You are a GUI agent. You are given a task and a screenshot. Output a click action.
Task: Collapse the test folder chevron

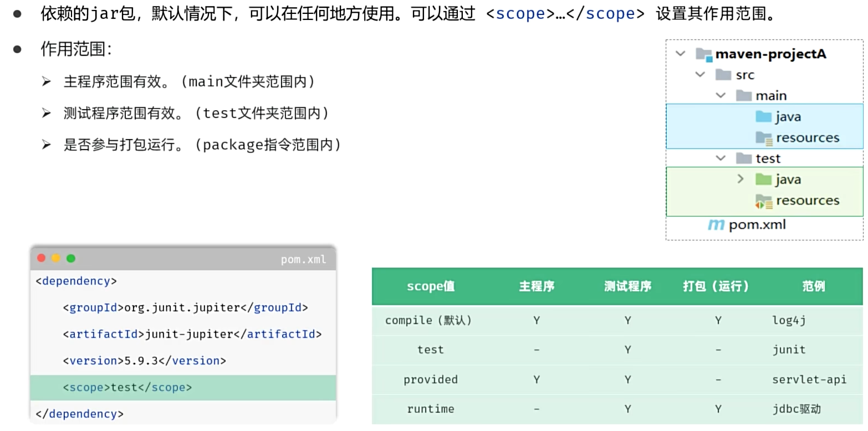(x=720, y=158)
